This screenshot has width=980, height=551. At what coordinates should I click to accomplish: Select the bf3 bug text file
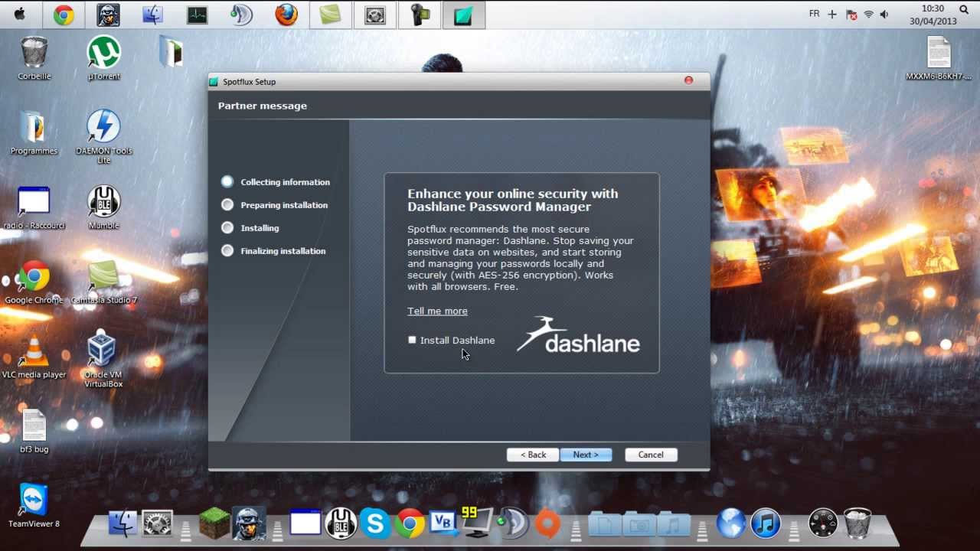click(34, 431)
